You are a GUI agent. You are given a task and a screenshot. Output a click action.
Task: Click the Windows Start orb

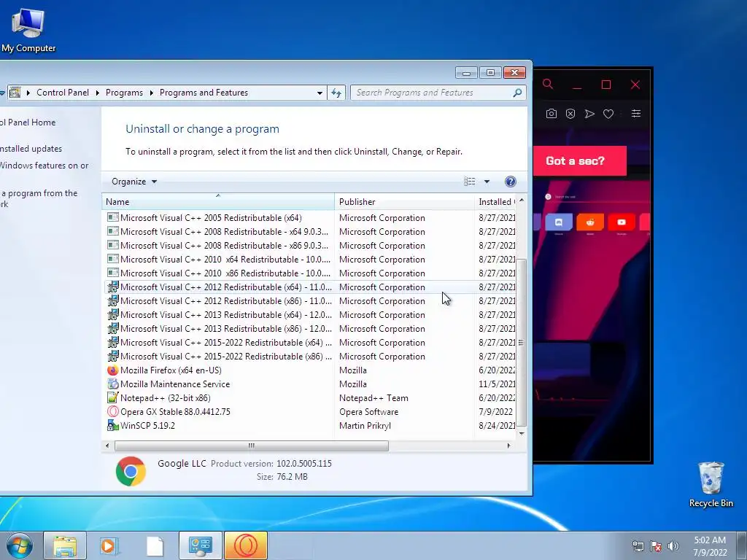19,545
